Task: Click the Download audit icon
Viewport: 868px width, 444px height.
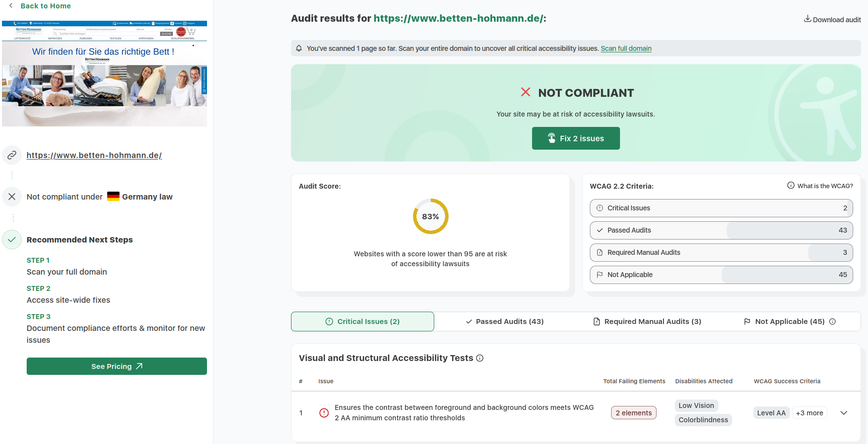Action: point(807,19)
